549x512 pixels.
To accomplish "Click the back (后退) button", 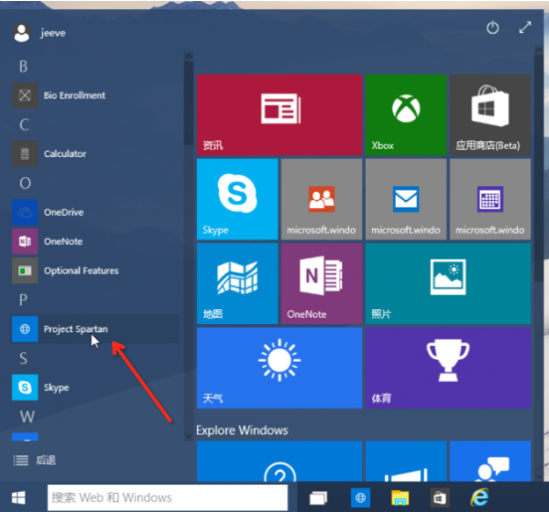I will tap(34, 460).
